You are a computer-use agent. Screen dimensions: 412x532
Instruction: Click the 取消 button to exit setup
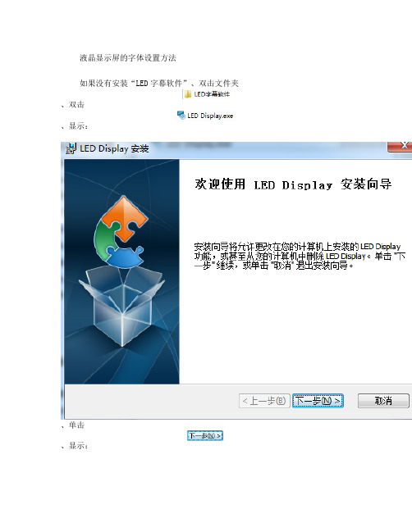pyautogui.click(x=383, y=401)
